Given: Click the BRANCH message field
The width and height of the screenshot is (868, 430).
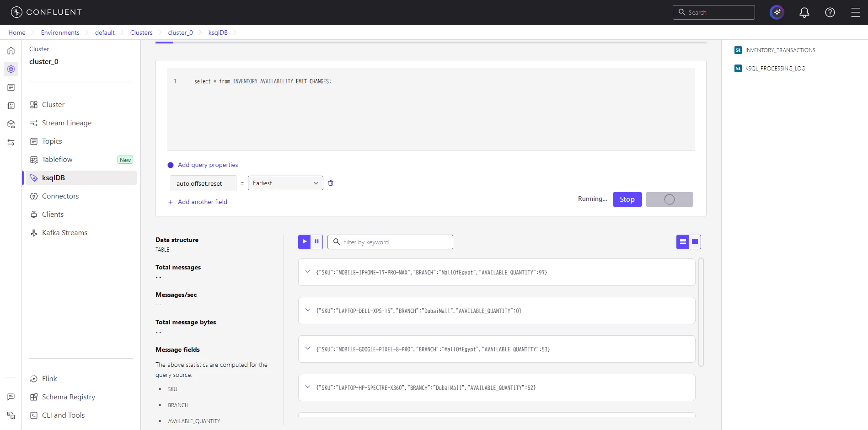Looking at the screenshot, I should pos(178,405).
